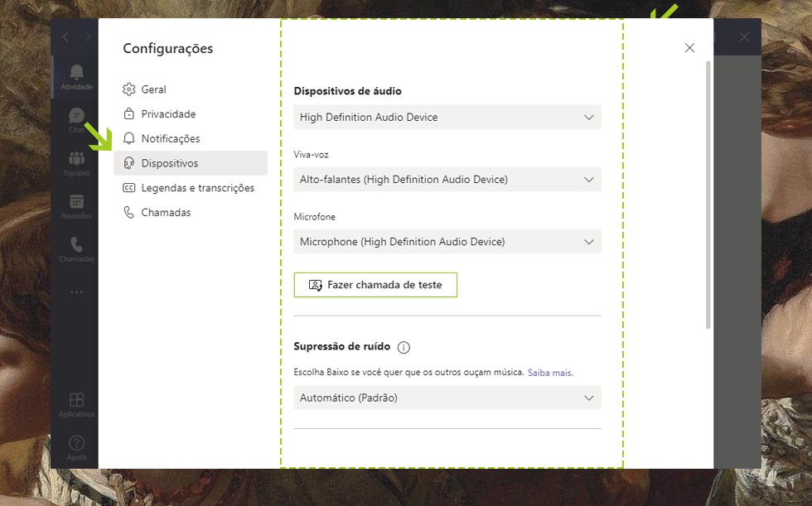Follow the Saiba mais link

[x=550, y=373]
